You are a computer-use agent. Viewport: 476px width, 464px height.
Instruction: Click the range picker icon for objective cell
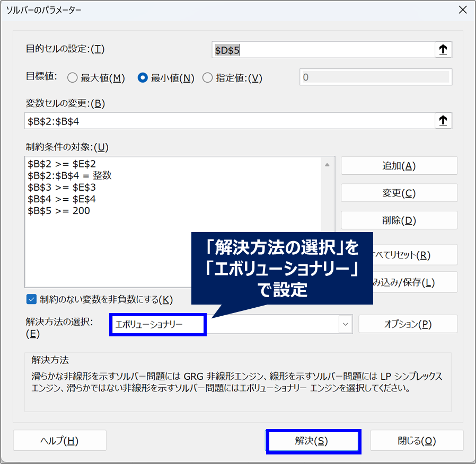443,50
